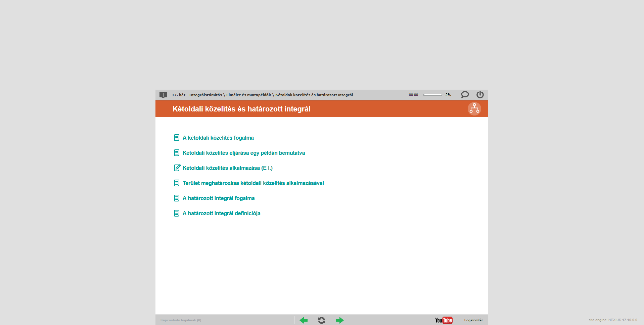The height and width of the screenshot is (325, 644).
Task: Click '17. hét - Integrálszámítás' breadcrumb
Action: point(197,95)
